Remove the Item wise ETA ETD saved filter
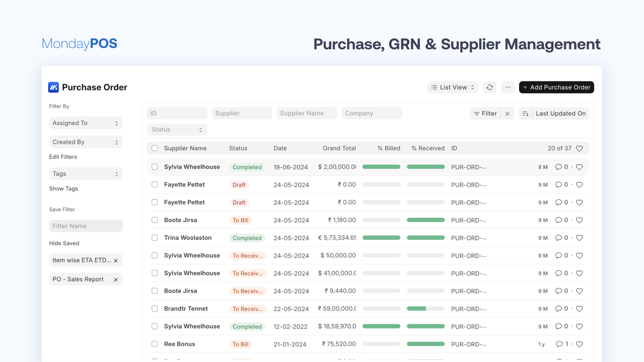 (115, 261)
